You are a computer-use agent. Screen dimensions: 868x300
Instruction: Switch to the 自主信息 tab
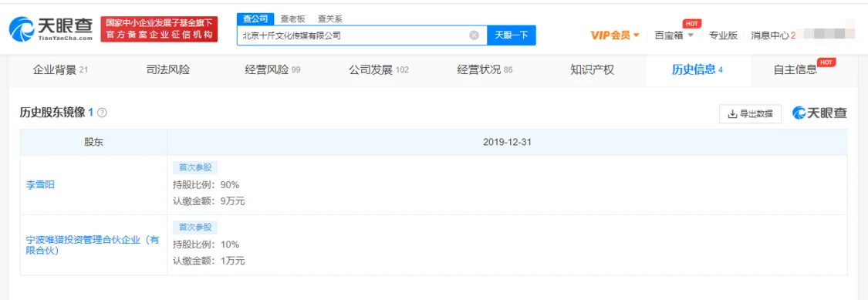(795, 70)
